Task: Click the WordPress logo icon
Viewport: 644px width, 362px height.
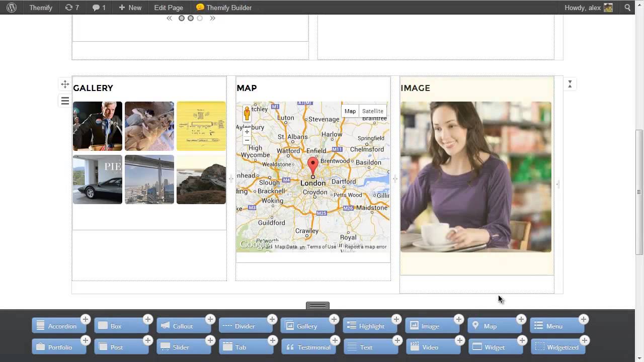Action: coord(12,8)
